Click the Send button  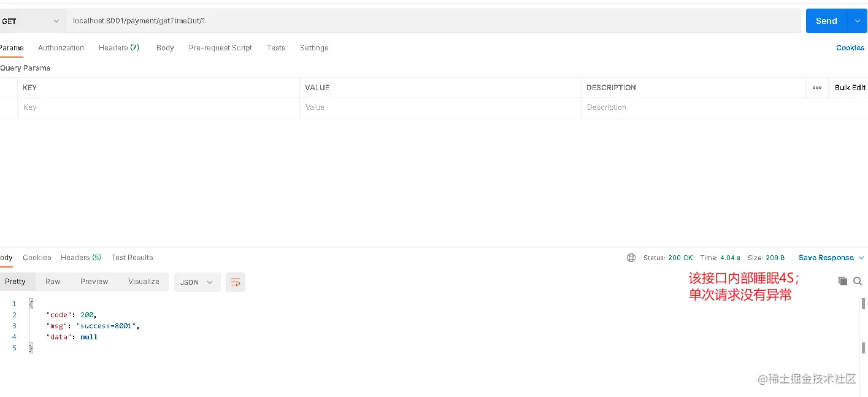pyautogui.click(x=826, y=21)
